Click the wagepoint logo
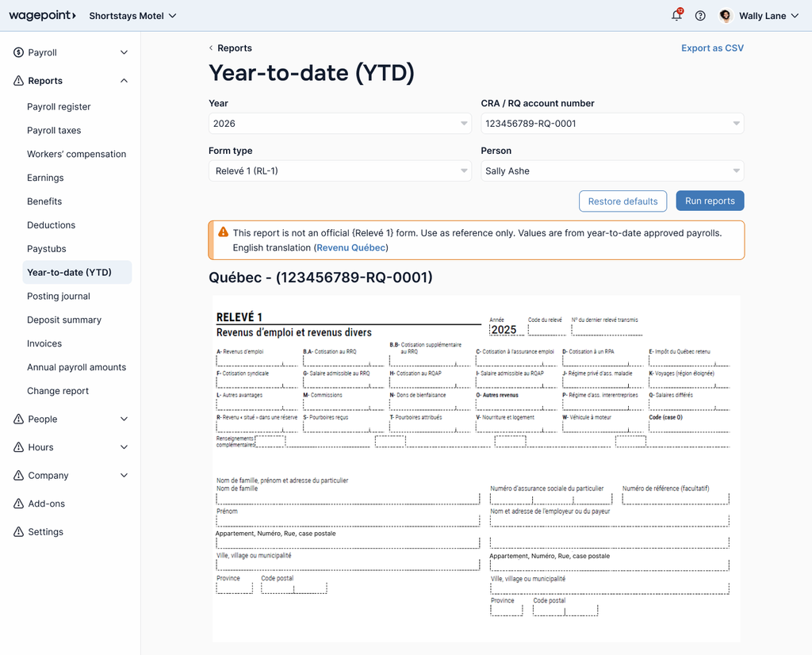The width and height of the screenshot is (812, 655). [x=43, y=16]
